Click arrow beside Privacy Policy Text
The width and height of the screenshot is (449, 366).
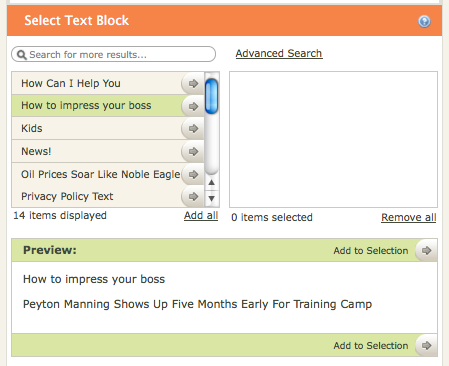tap(193, 197)
